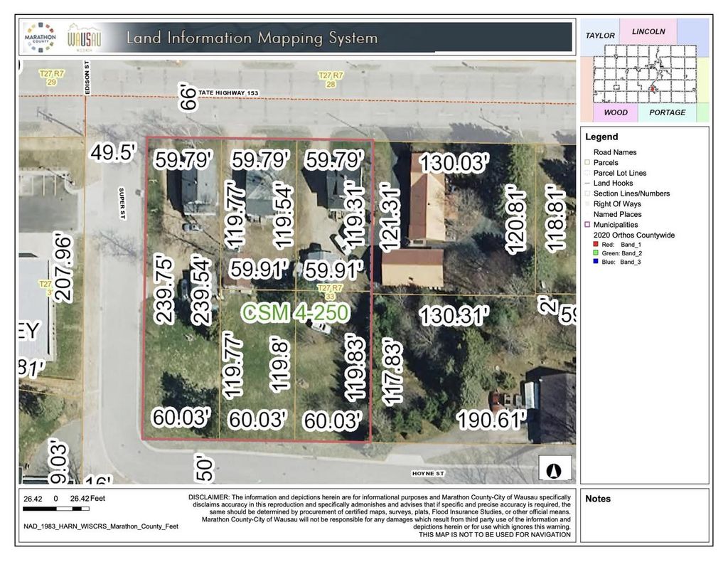Toggle the Parcels layer checkbox
728x562 pixels.
587,163
